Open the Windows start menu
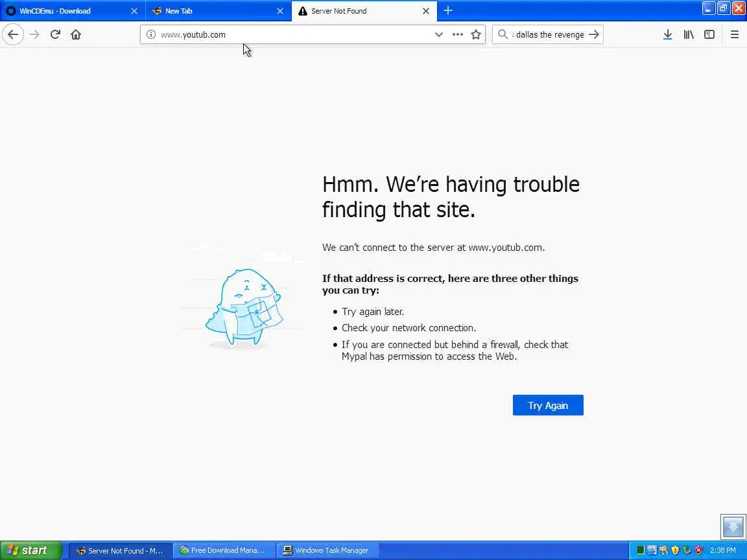Viewport: 747px width, 560px height. (30, 550)
